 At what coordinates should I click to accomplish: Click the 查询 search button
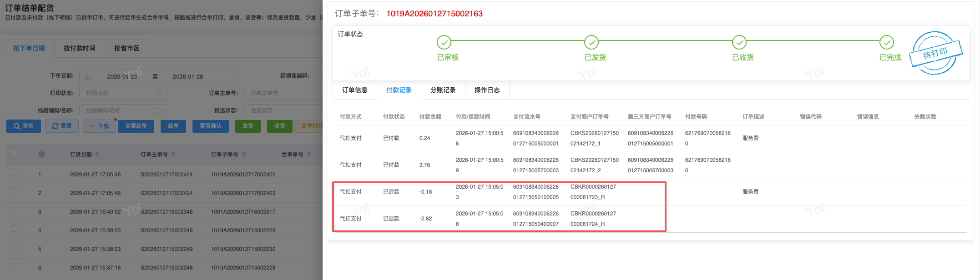click(x=24, y=126)
